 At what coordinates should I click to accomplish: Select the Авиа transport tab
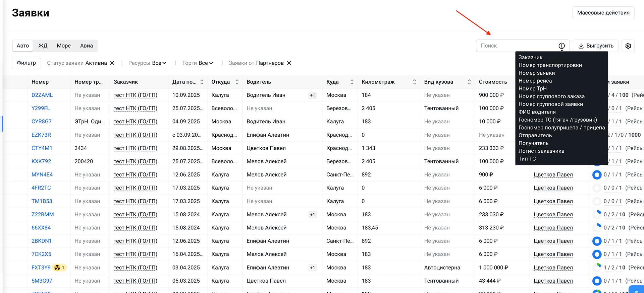point(86,46)
